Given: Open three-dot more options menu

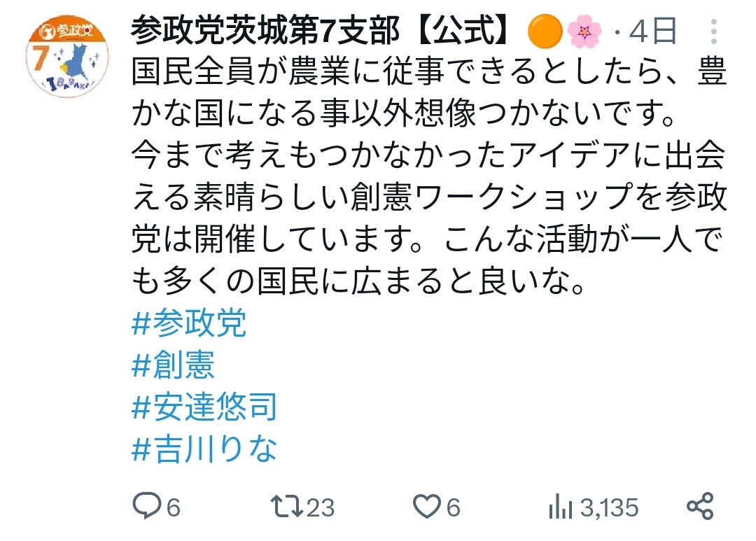Looking at the screenshot, I should [x=714, y=31].
